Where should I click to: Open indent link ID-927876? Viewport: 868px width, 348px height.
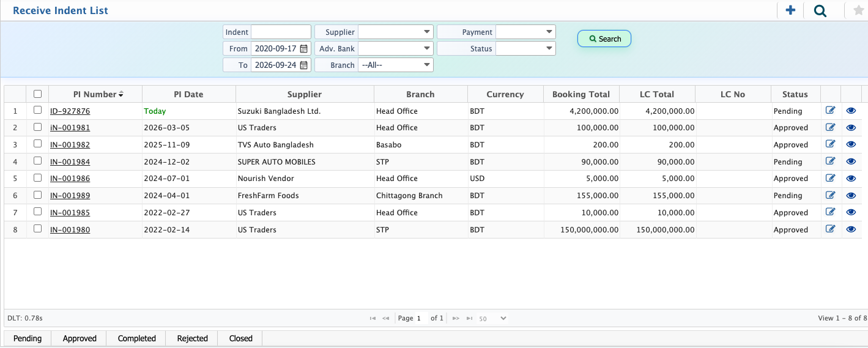(x=70, y=111)
